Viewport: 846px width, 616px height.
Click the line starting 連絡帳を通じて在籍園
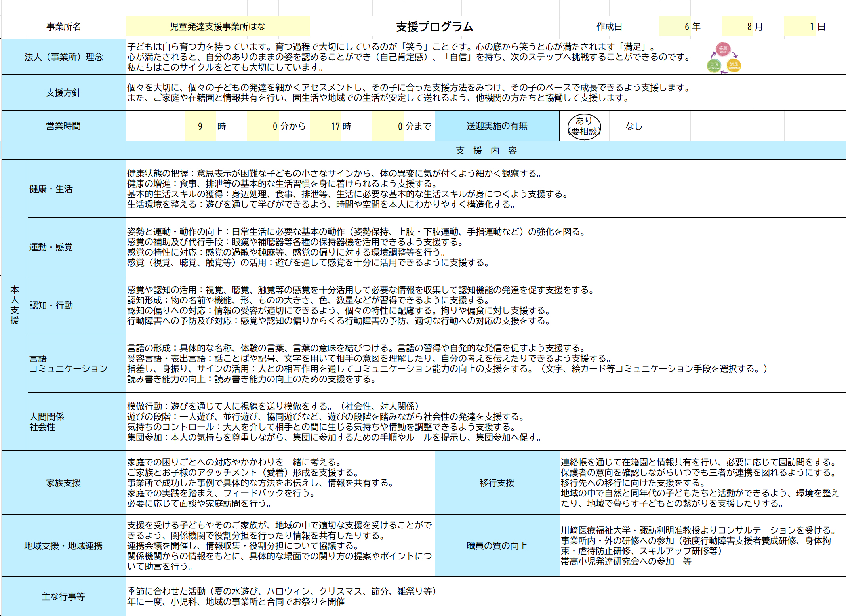(x=699, y=462)
